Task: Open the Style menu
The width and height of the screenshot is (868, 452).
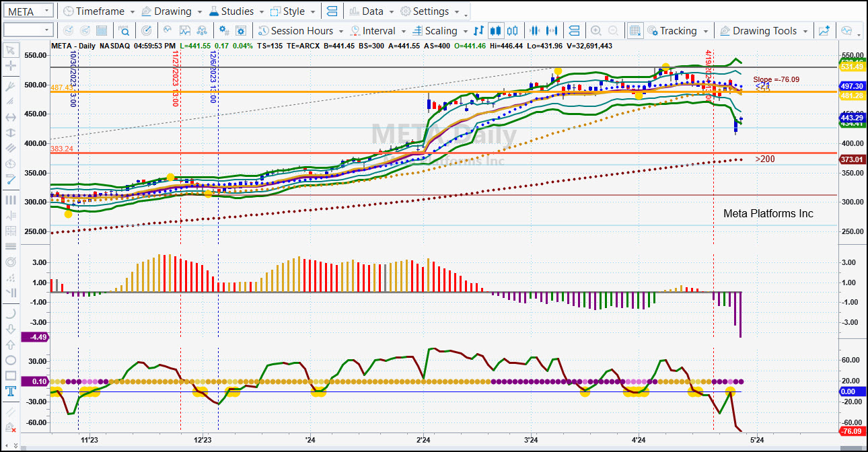Action: pyautogui.click(x=292, y=11)
